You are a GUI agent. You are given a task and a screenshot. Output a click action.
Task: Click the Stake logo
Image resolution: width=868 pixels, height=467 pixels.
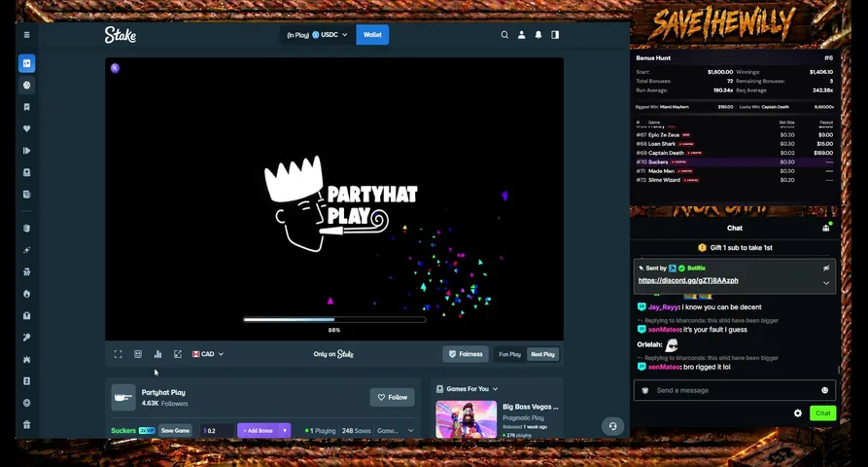click(x=121, y=35)
